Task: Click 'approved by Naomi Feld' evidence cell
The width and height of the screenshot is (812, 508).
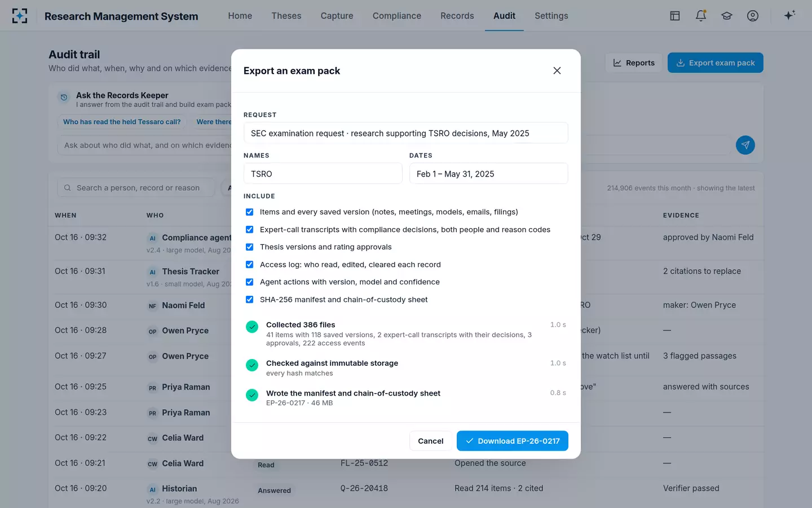Action: pos(708,238)
